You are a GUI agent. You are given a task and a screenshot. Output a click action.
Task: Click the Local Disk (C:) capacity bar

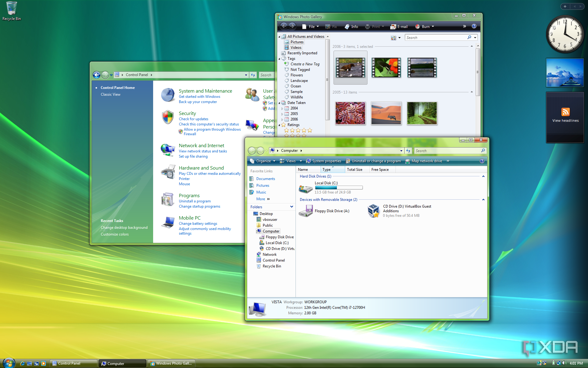tap(339, 188)
